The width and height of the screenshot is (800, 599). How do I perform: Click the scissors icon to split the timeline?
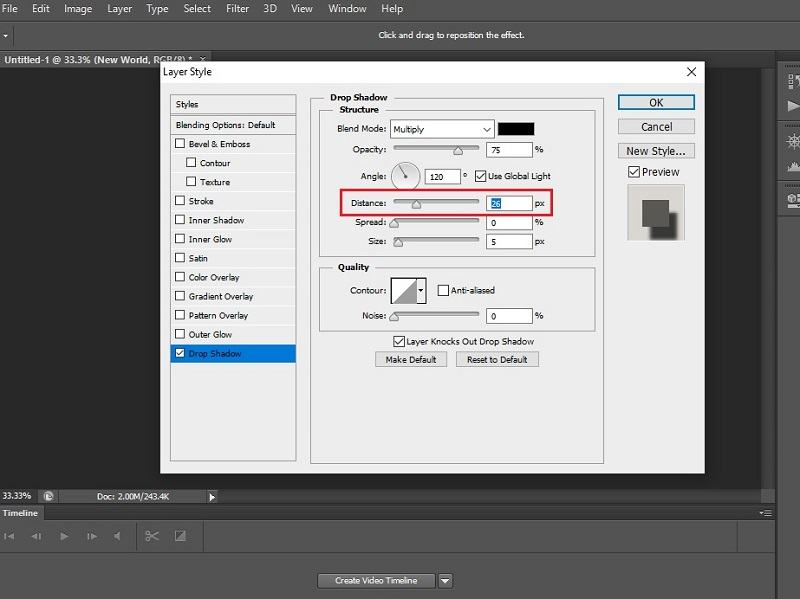tap(152, 536)
